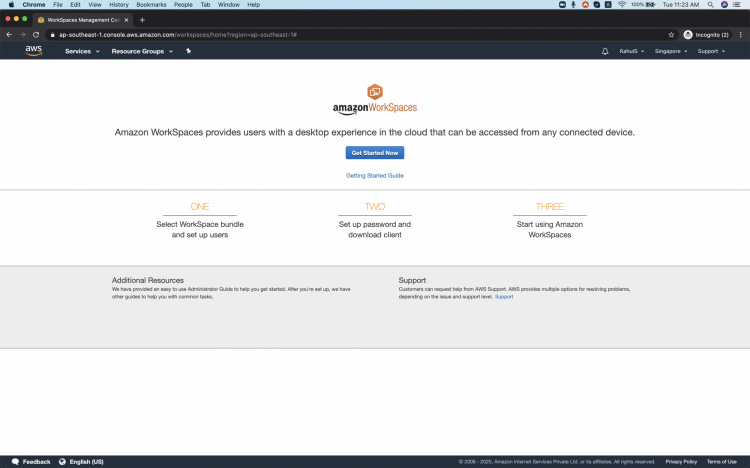Open the Getting Started Guide link
This screenshot has height=468, width=750.
(375, 175)
